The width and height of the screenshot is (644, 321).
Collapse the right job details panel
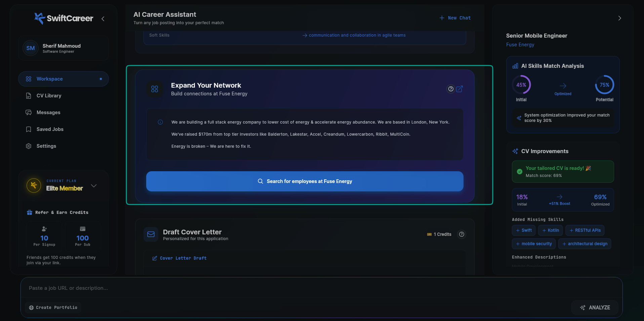pos(619,18)
